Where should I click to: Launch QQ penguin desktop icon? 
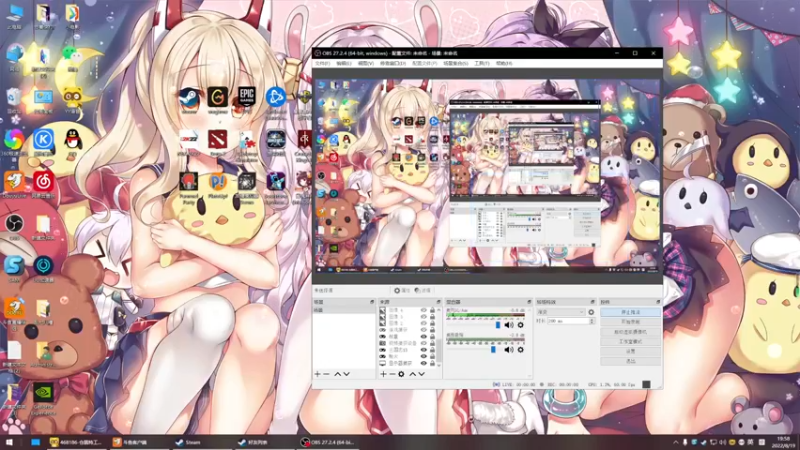pos(73,139)
